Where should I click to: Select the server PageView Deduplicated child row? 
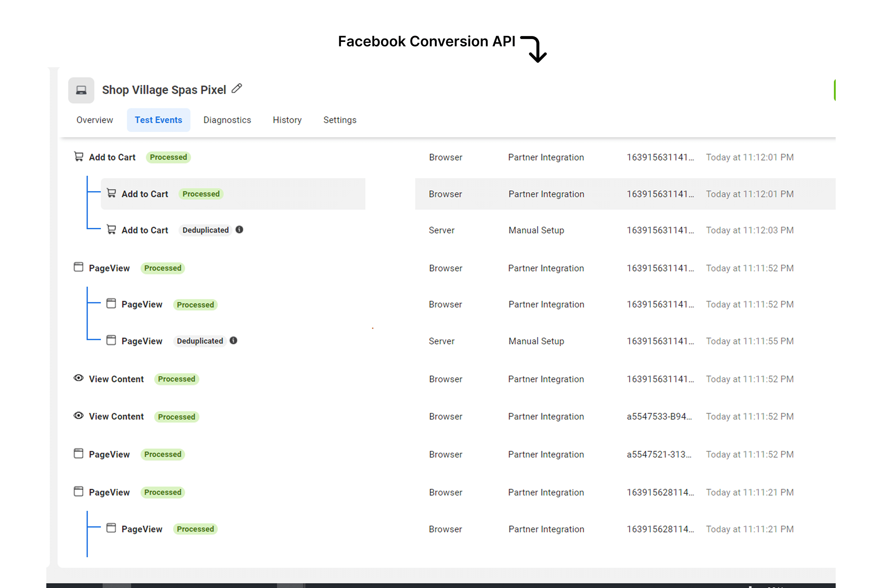tap(142, 341)
